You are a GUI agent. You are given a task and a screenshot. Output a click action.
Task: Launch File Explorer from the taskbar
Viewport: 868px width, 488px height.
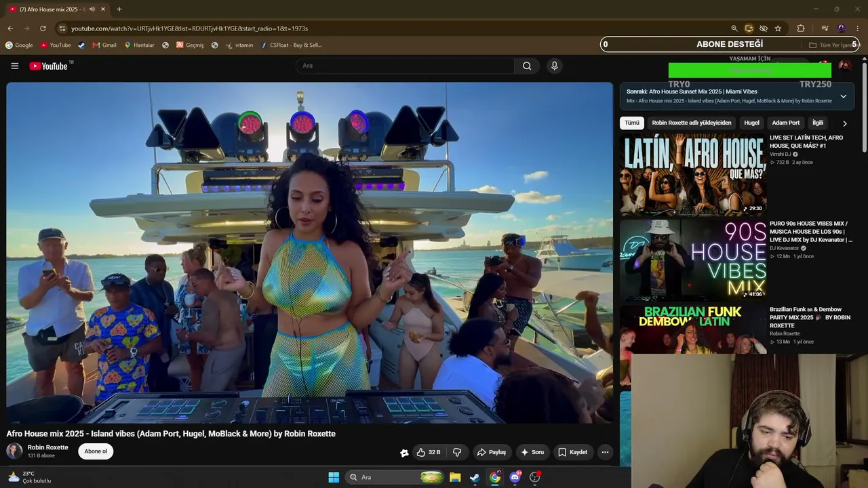(455, 477)
